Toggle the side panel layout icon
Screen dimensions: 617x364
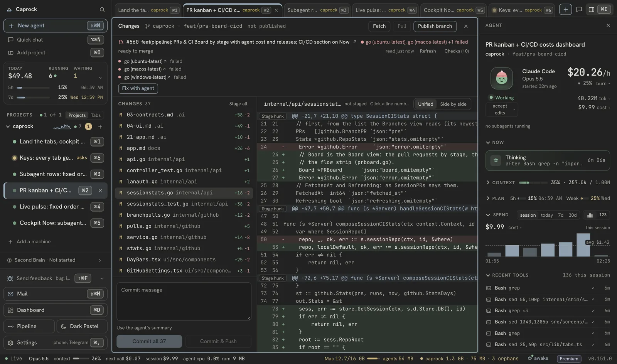[x=591, y=10]
